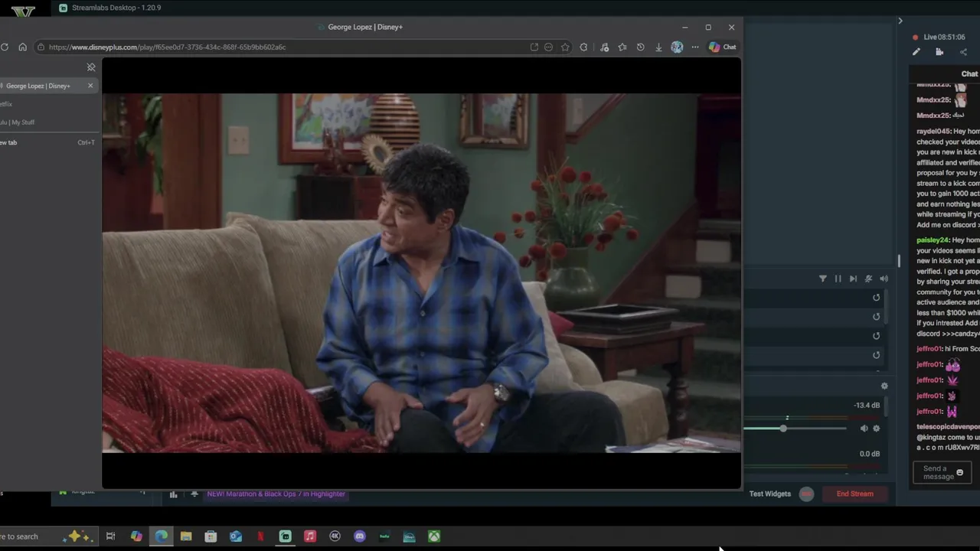Screen dimensions: 980x551
Task: Open browser History icon
Action: pyautogui.click(x=640, y=47)
